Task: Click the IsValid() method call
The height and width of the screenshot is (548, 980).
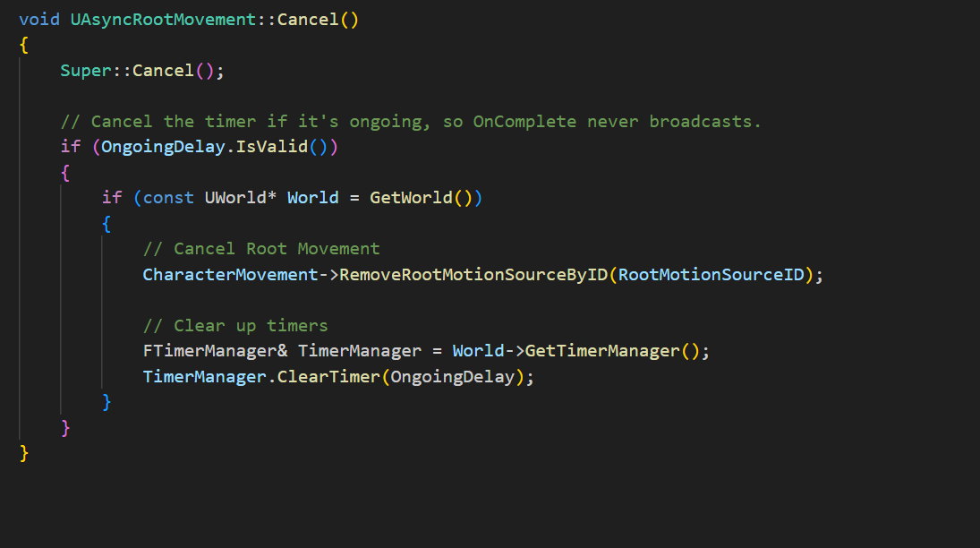Action: click(x=271, y=146)
